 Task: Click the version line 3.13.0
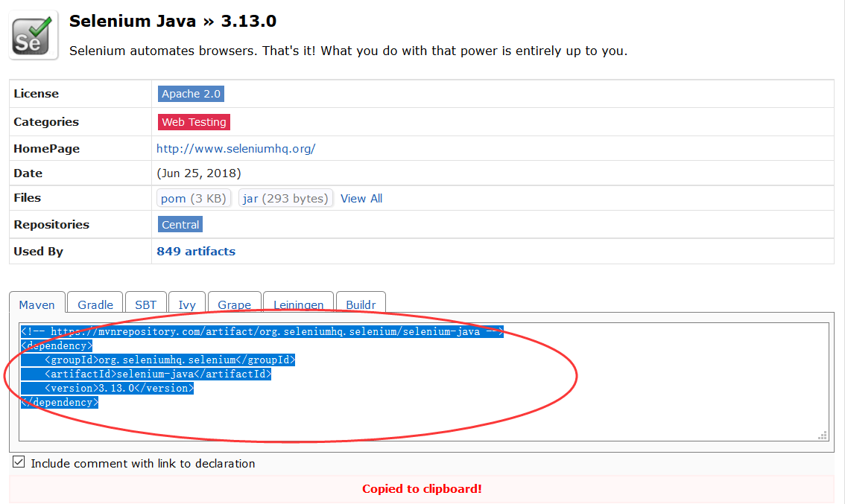tap(119, 388)
